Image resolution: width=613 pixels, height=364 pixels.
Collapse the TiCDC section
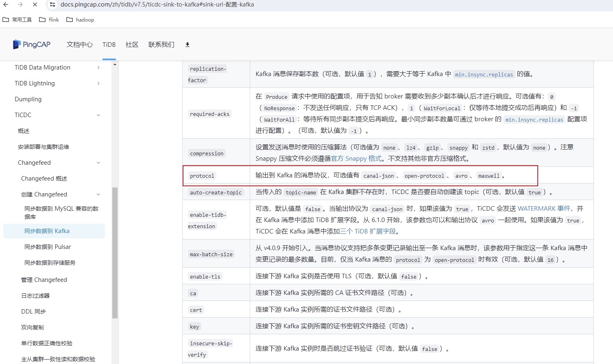tap(98, 115)
